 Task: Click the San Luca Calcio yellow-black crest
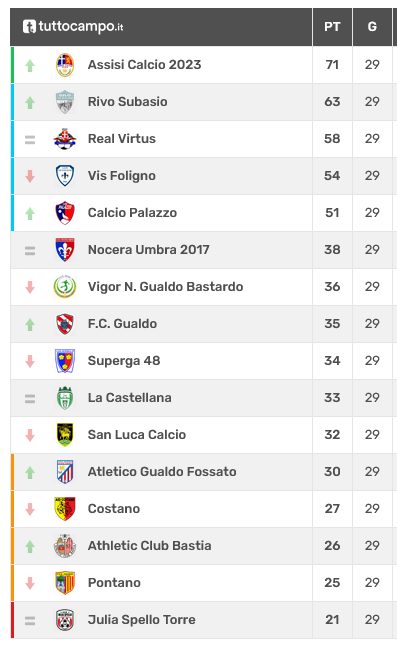(x=65, y=435)
